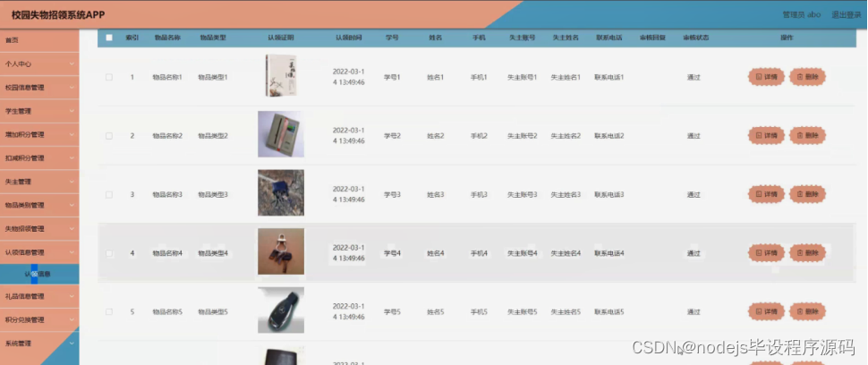Expand 学生管理 sidebar menu

(x=39, y=111)
